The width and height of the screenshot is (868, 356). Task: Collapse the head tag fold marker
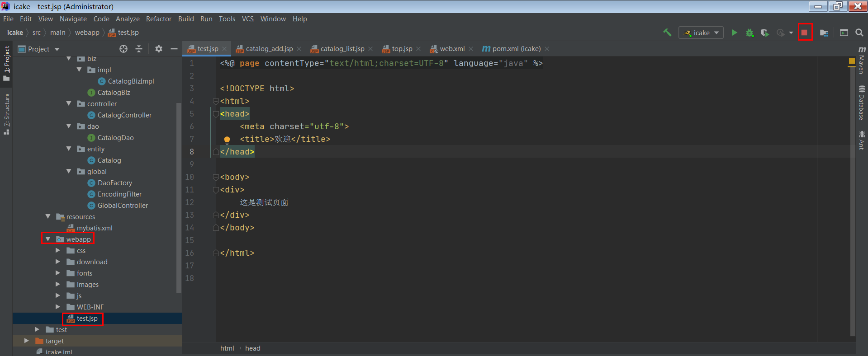[216, 114]
